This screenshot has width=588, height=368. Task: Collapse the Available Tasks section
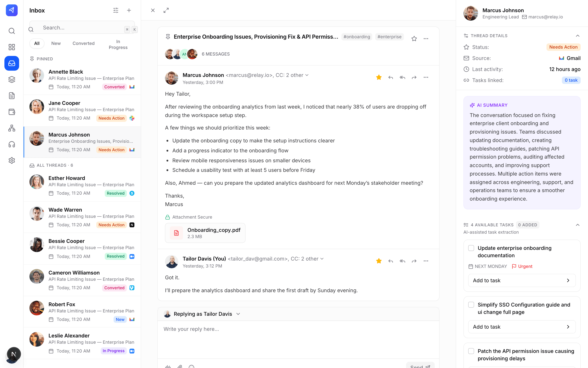tap(578, 225)
